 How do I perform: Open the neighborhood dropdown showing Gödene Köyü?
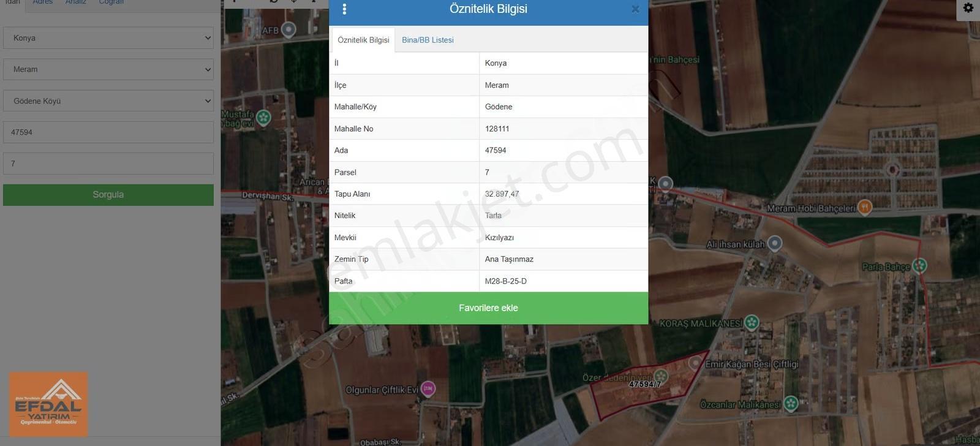coord(108,101)
